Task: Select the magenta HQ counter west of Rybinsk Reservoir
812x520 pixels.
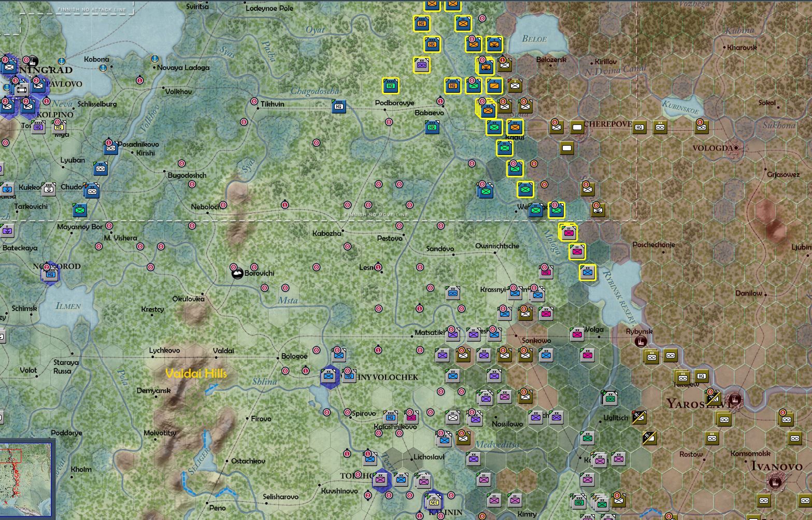Action: [546, 272]
